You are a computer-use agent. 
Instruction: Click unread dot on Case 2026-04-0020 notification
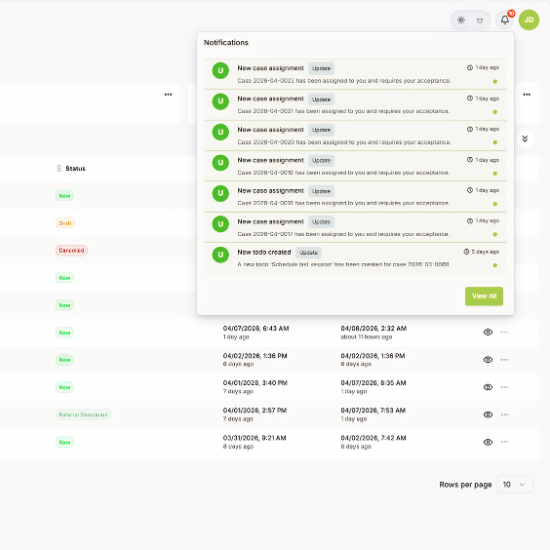click(495, 142)
